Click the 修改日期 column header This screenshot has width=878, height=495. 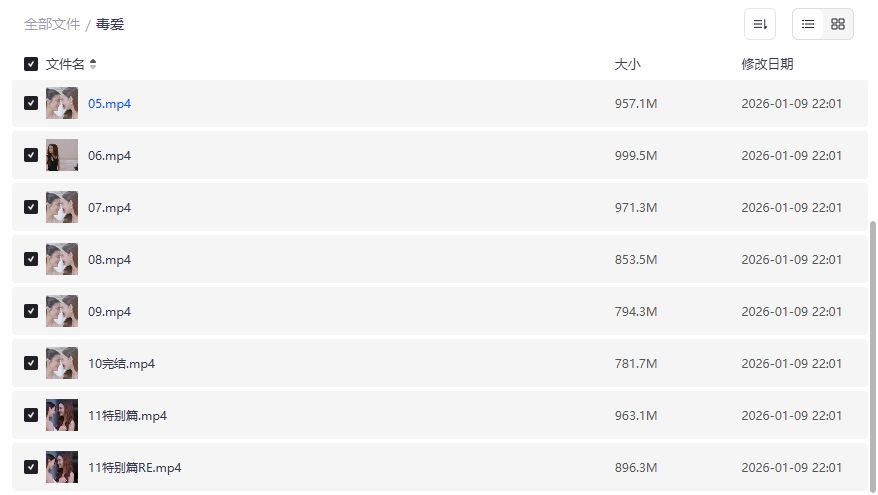767,64
